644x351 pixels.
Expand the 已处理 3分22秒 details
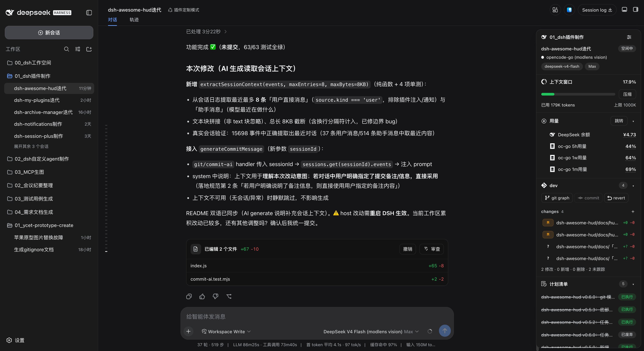pyautogui.click(x=206, y=32)
